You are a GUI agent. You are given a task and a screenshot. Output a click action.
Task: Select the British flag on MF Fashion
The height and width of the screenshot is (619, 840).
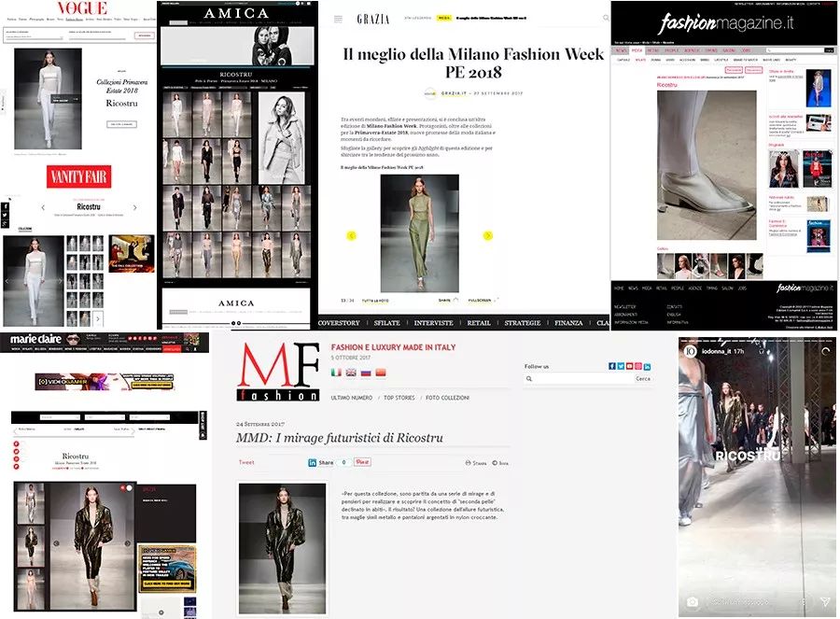pyautogui.click(x=351, y=373)
